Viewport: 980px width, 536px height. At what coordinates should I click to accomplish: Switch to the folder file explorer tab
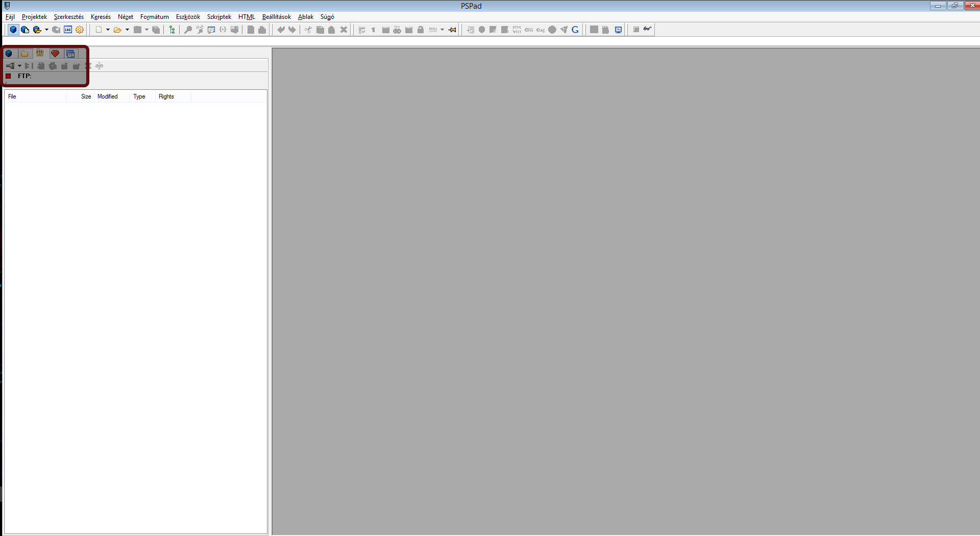tap(24, 54)
